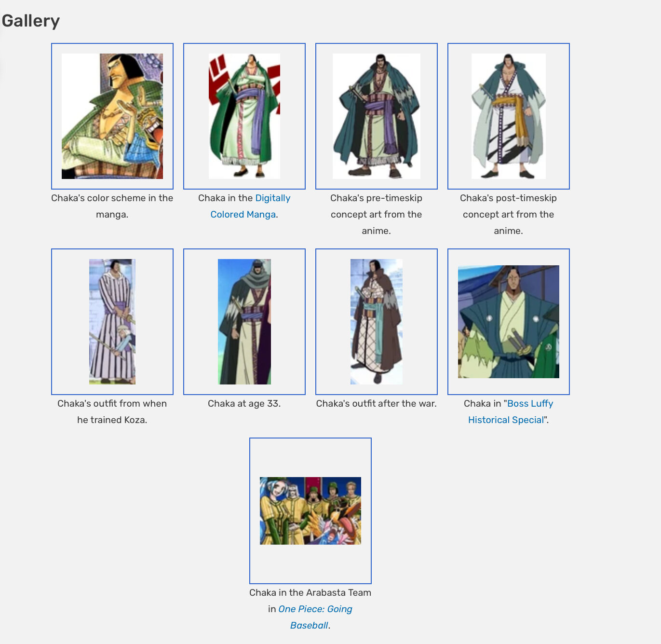Click the Gallery section heading
This screenshot has width=661, height=644.
[x=31, y=21]
